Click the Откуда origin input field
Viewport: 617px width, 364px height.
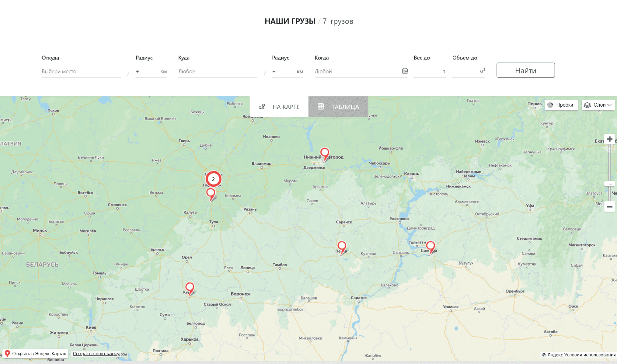tap(81, 71)
